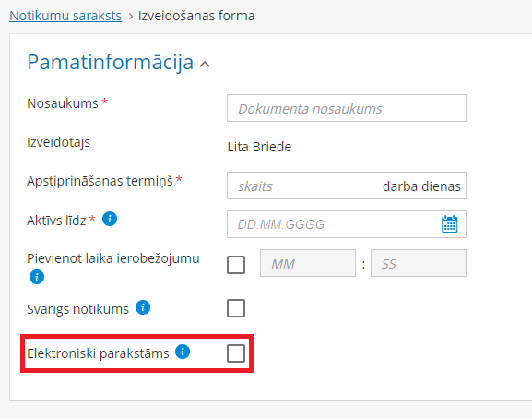Tick the Svarīgs notikums checkbox
Image resolution: width=532 pixels, height=419 pixels.
click(236, 308)
